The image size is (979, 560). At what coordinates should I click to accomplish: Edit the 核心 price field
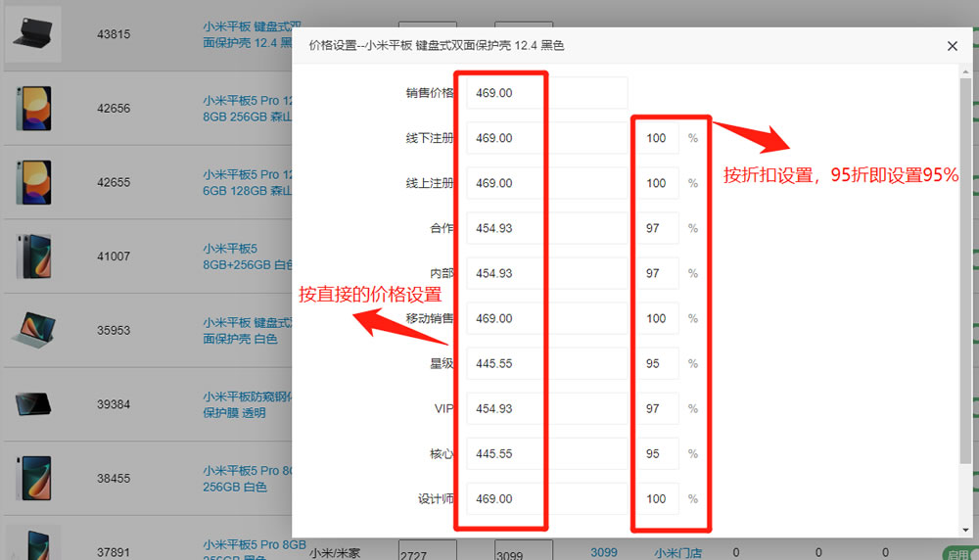(x=547, y=454)
